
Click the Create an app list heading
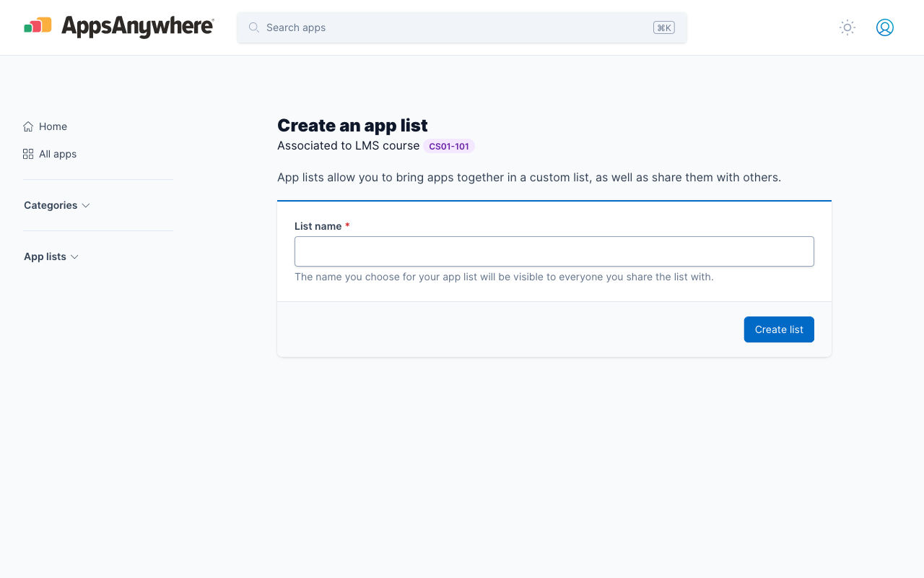(352, 125)
